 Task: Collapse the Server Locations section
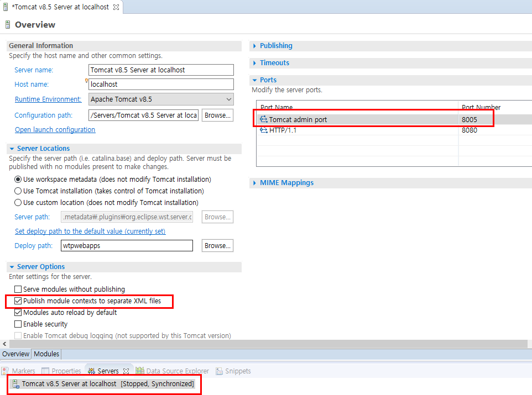(x=12, y=149)
